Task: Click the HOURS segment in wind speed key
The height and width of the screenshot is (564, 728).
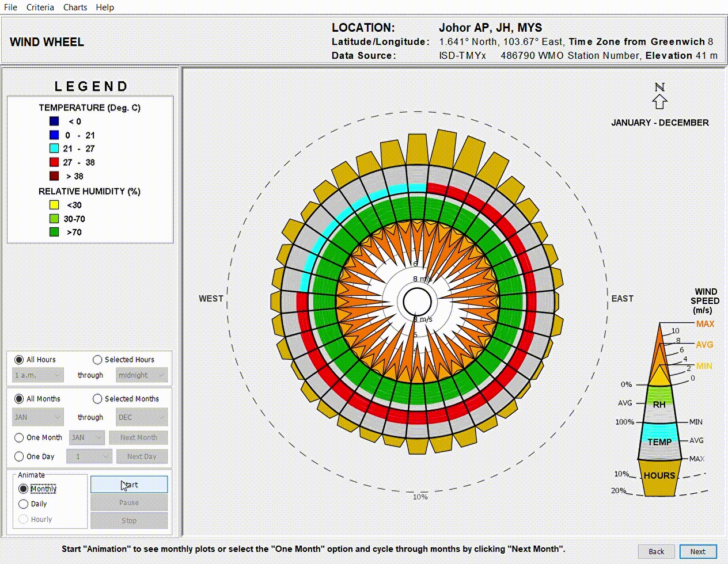Action: tap(659, 476)
